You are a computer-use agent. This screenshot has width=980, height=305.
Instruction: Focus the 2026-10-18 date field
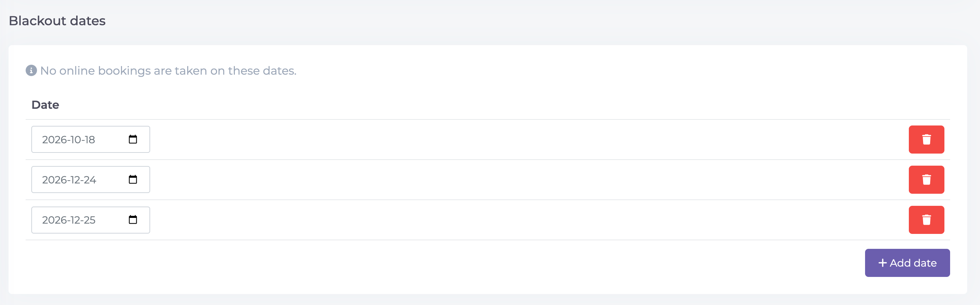90,139
